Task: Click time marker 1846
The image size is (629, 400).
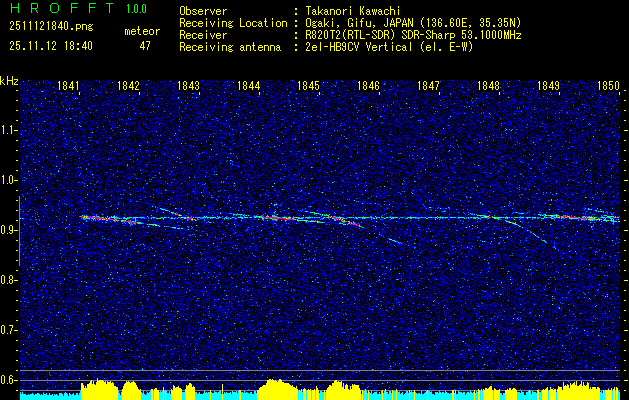Action: click(368, 86)
